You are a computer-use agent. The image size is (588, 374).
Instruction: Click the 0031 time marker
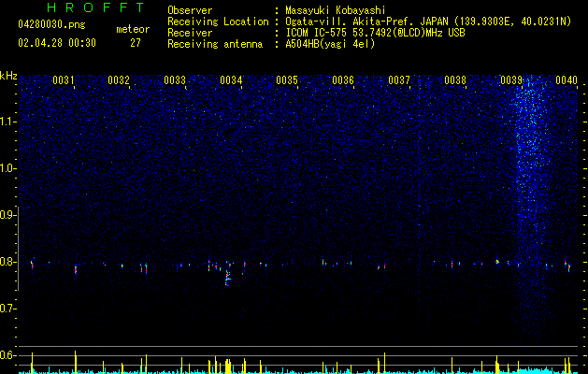point(63,80)
